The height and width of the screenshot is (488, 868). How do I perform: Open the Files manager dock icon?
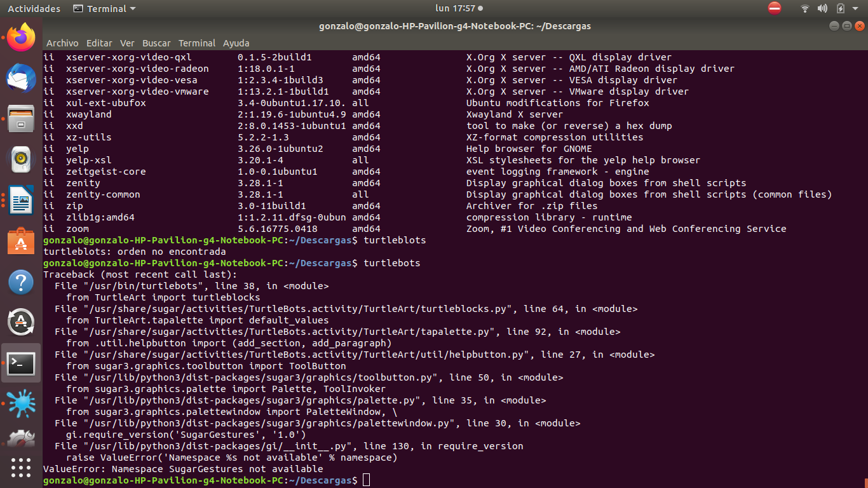[x=21, y=119]
